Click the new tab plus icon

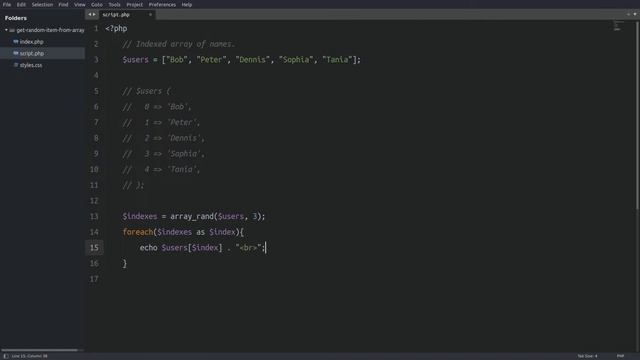629,14
